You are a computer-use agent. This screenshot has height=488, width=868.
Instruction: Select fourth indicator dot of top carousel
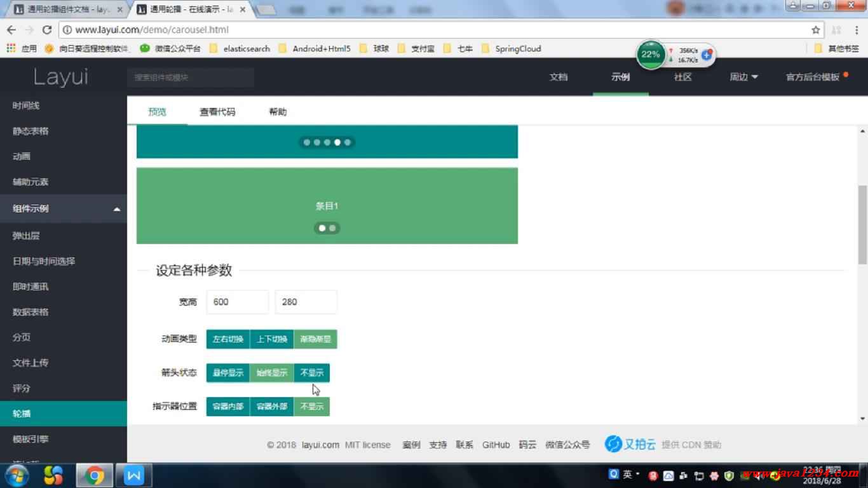click(337, 142)
